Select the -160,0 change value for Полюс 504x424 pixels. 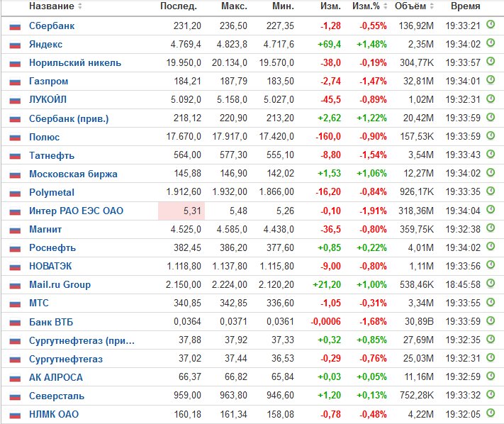pos(328,137)
